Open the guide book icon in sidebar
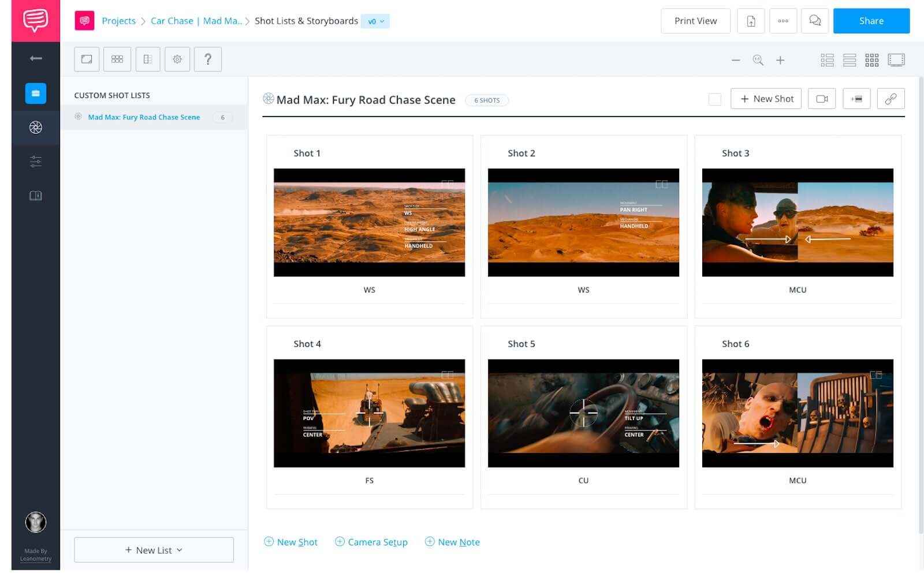 click(35, 196)
